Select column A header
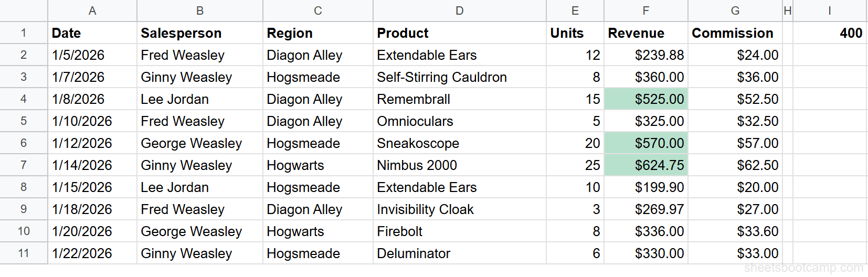The image size is (868, 277). pyautogui.click(x=92, y=10)
